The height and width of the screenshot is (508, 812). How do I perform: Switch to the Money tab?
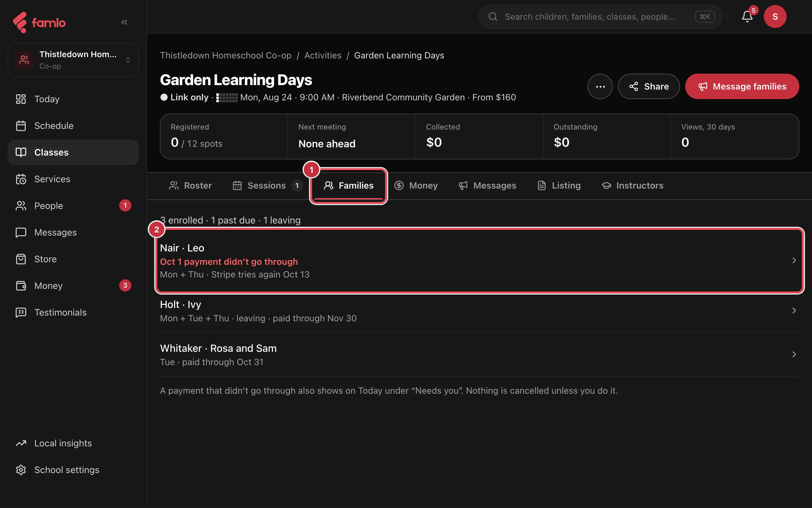(x=416, y=185)
